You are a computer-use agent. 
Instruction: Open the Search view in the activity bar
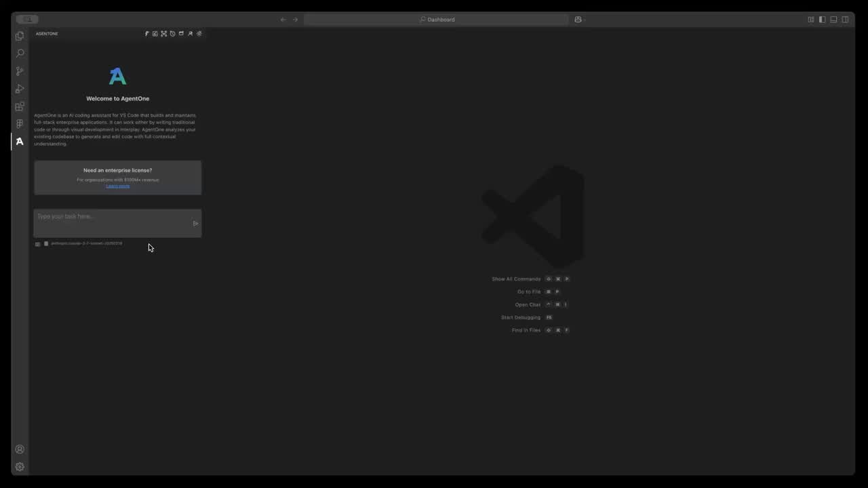pyautogui.click(x=20, y=54)
